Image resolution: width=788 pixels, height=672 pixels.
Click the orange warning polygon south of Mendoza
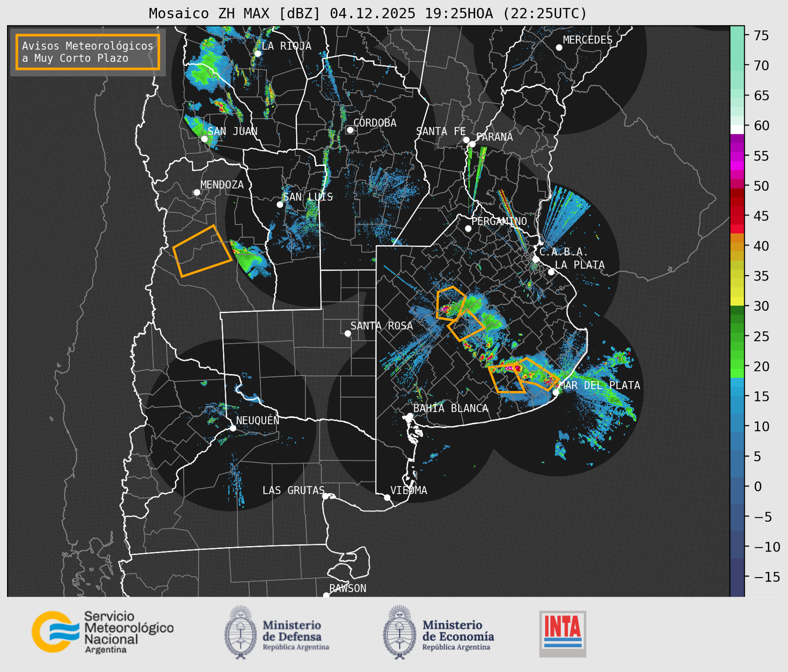click(x=202, y=251)
